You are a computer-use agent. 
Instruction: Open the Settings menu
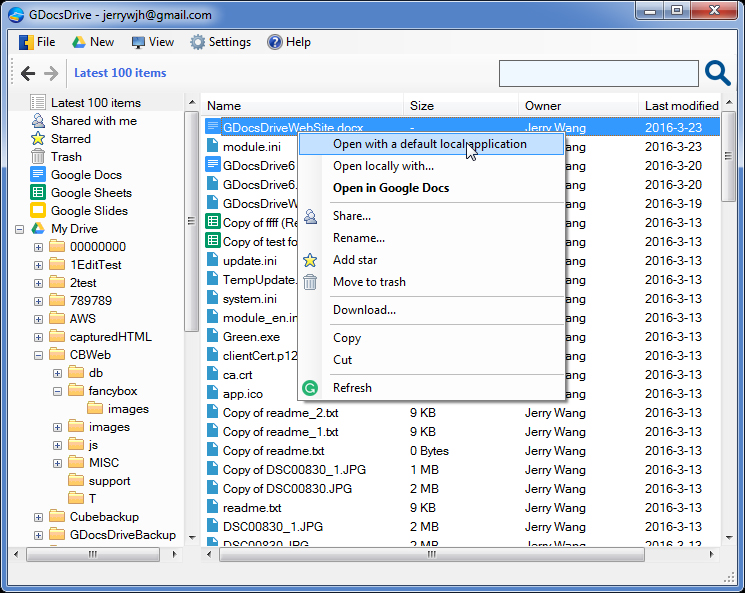[x=220, y=42]
